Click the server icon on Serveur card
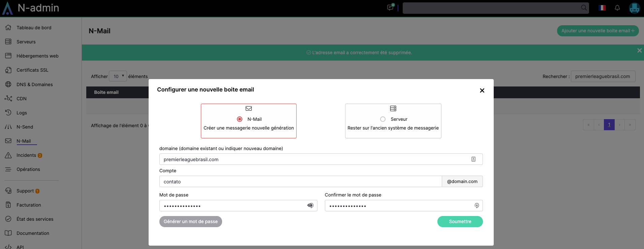 click(x=393, y=108)
